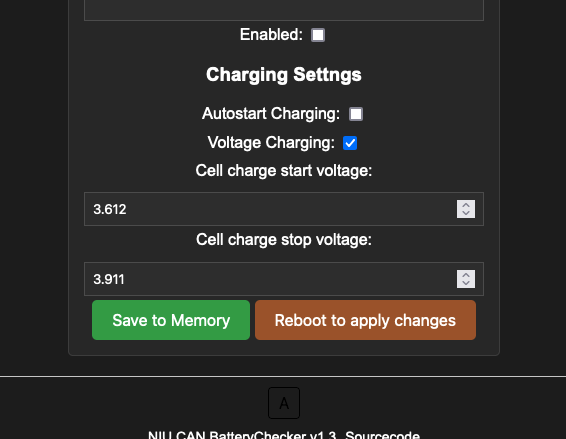
Task: Tick the Enabled checkbox
Action: tap(318, 35)
